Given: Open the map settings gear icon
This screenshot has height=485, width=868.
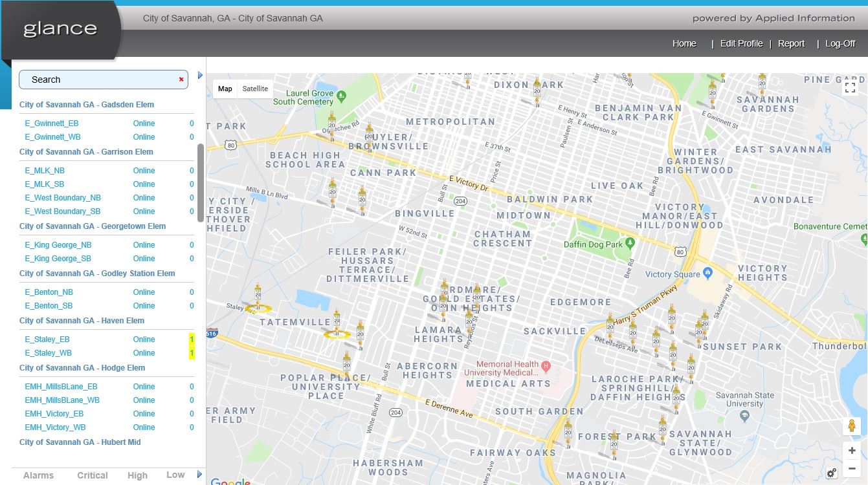Looking at the screenshot, I should [x=832, y=473].
